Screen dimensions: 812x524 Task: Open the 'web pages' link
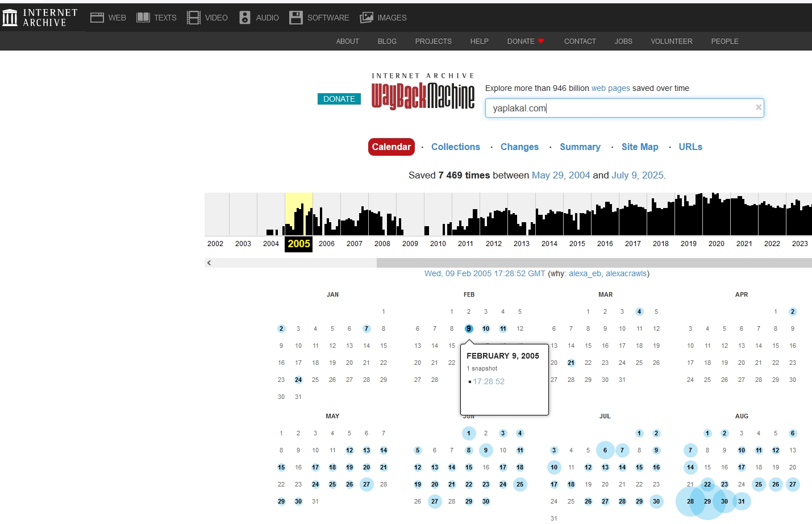point(611,88)
